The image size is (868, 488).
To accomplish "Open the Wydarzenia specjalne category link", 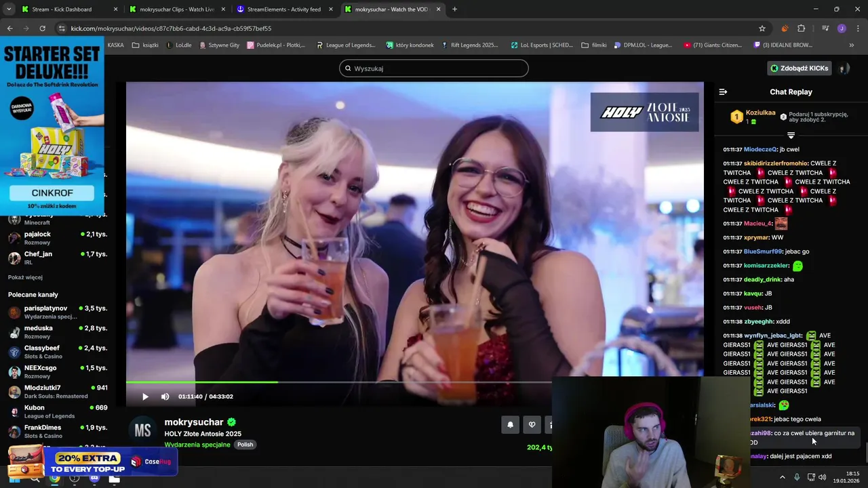I will pyautogui.click(x=197, y=445).
